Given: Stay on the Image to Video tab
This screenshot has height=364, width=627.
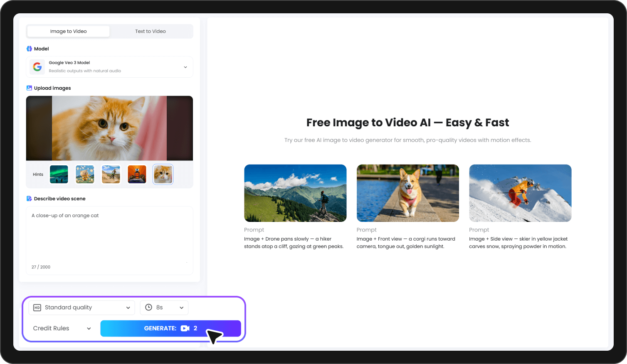Looking at the screenshot, I should click(x=68, y=31).
